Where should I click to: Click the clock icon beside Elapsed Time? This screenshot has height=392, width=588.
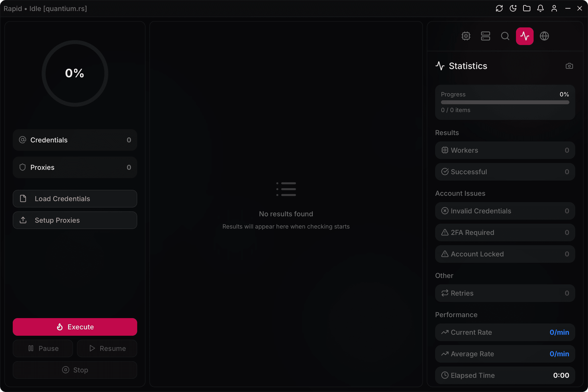(445, 375)
